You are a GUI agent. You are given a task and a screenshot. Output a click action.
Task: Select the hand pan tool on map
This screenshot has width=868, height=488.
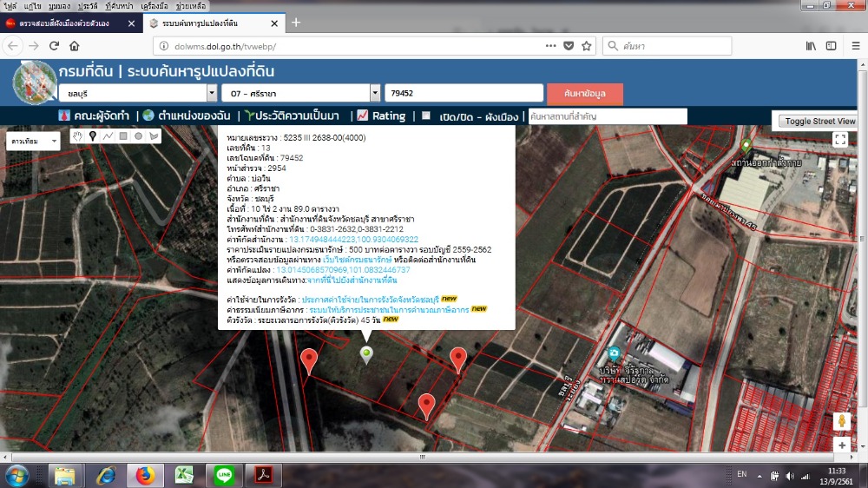[x=77, y=136]
